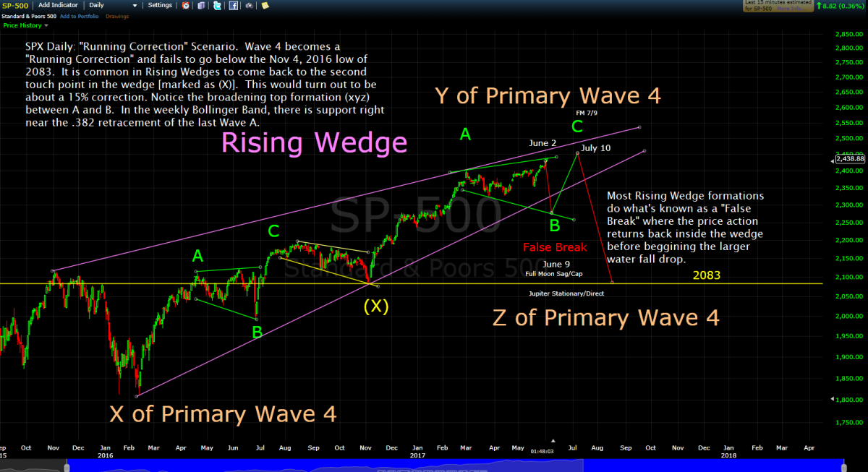This screenshot has height=472, width=868.
Task: Click the June 2 annotation
Action: 542,143
